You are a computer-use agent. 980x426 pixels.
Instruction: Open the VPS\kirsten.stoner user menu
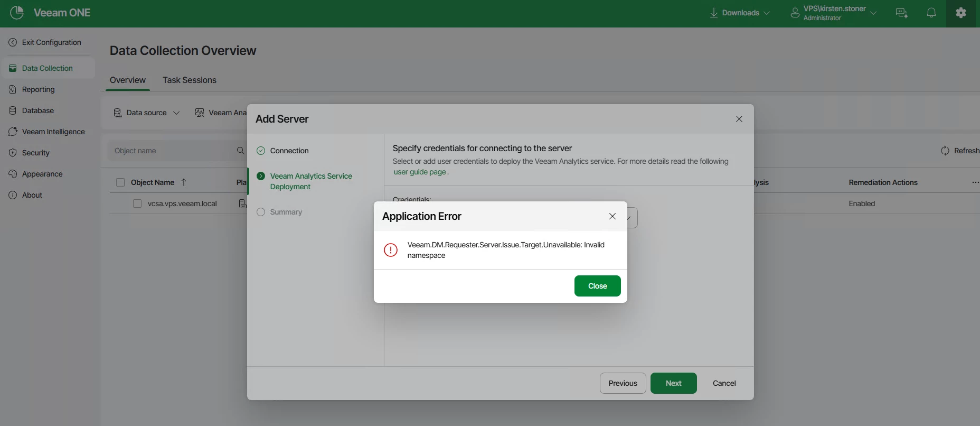834,13
